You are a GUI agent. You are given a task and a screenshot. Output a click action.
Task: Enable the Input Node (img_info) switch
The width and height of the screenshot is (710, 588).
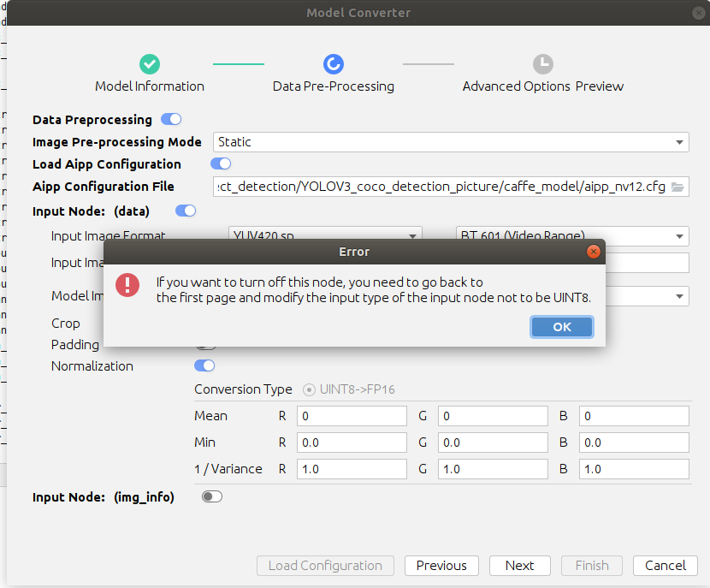point(212,496)
